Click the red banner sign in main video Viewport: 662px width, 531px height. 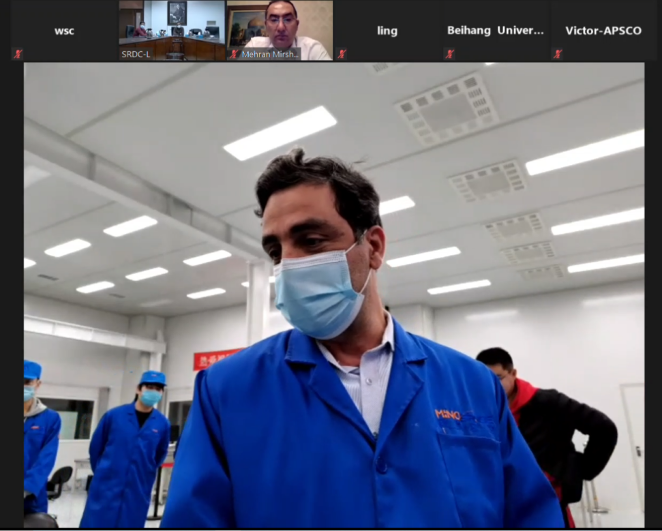click(x=217, y=358)
